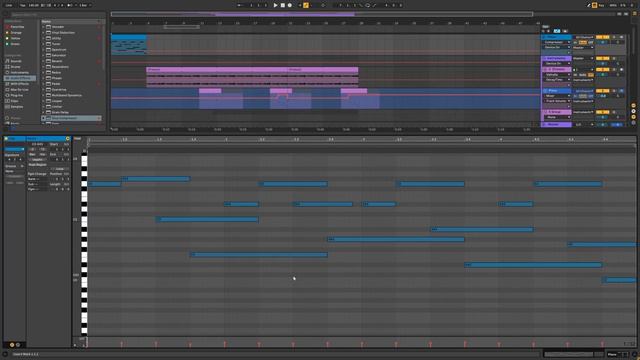Open the Compressor device chooser on track one

pyautogui.click(x=557, y=42)
